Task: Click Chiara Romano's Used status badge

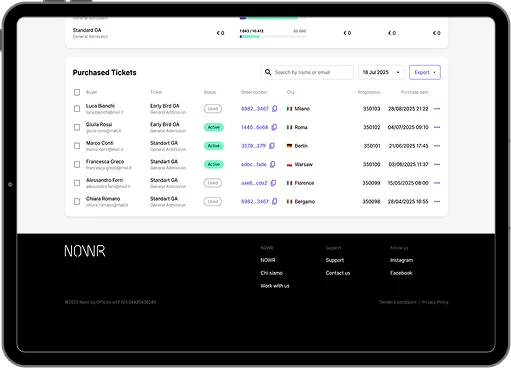Action: click(213, 201)
